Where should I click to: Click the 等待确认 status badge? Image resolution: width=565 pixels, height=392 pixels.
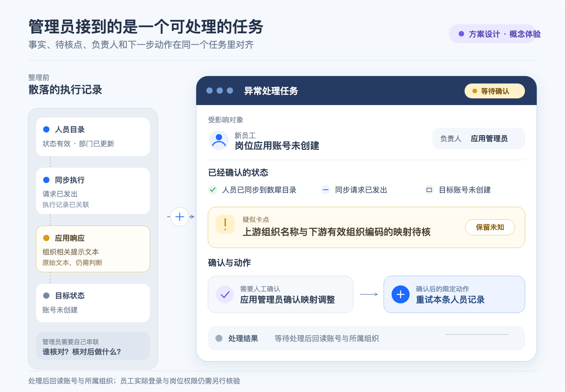pos(495,91)
